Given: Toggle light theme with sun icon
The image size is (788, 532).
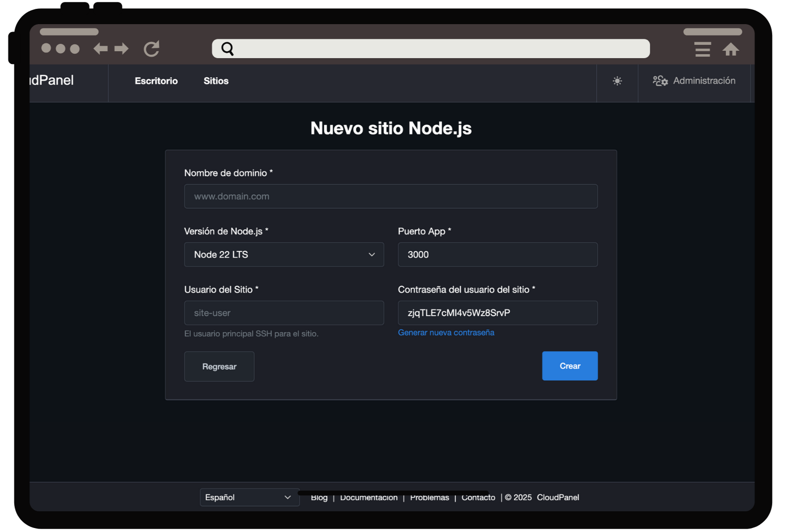Looking at the screenshot, I should pos(617,81).
